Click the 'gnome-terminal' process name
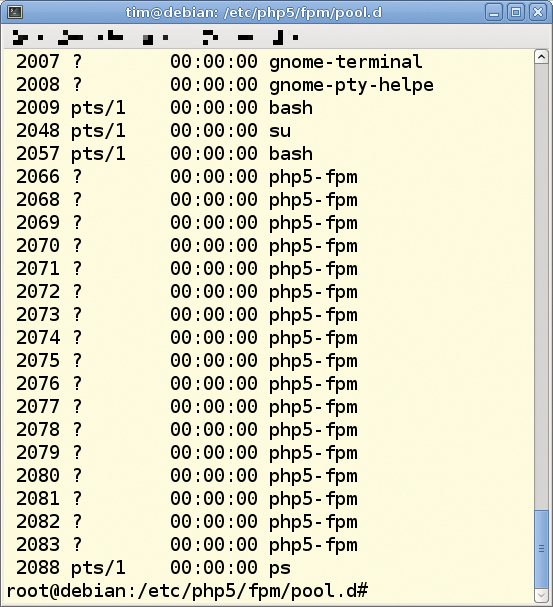 [x=346, y=62]
